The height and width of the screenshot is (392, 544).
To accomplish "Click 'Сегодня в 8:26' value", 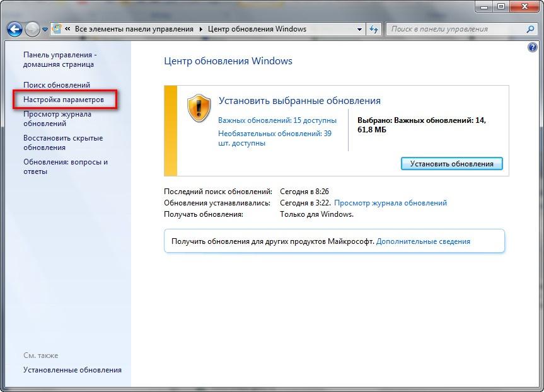I will coord(304,192).
